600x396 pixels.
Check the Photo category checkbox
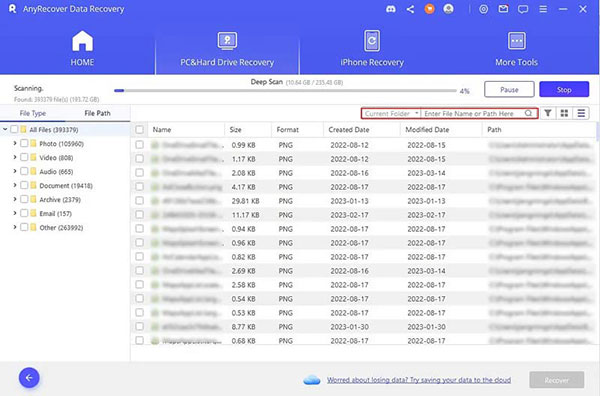24,143
